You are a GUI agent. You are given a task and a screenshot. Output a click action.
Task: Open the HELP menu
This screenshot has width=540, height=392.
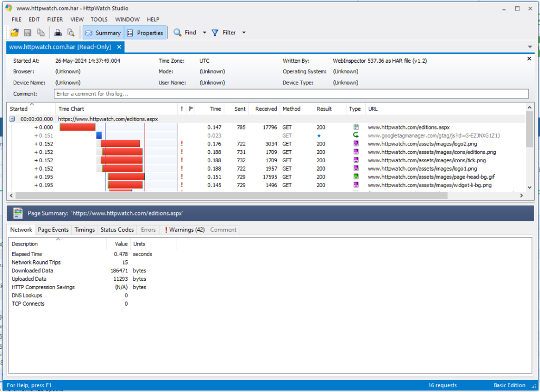(153, 19)
